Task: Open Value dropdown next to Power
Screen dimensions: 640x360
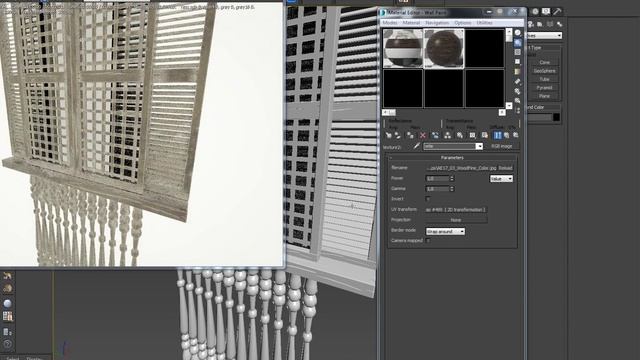Action: point(501,179)
